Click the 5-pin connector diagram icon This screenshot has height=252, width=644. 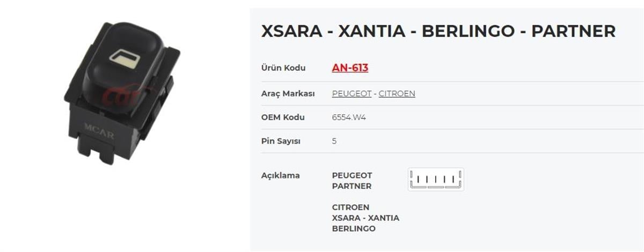[x=436, y=180]
